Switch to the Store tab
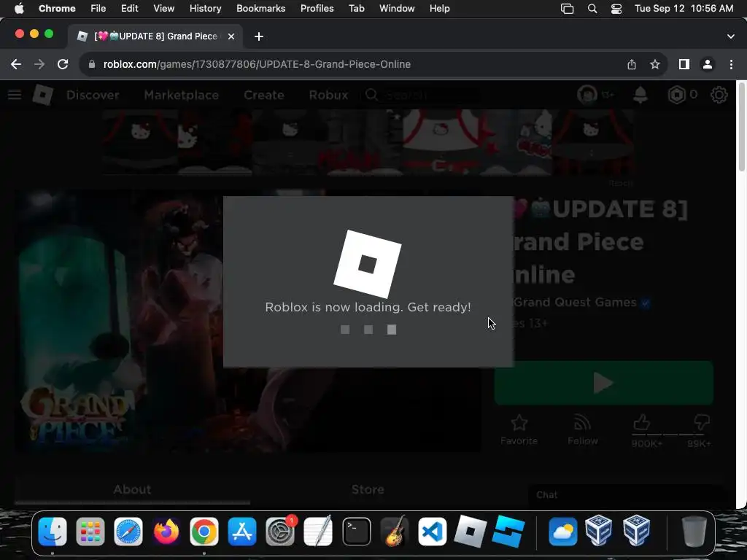 pyautogui.click(x=368, y=489)
